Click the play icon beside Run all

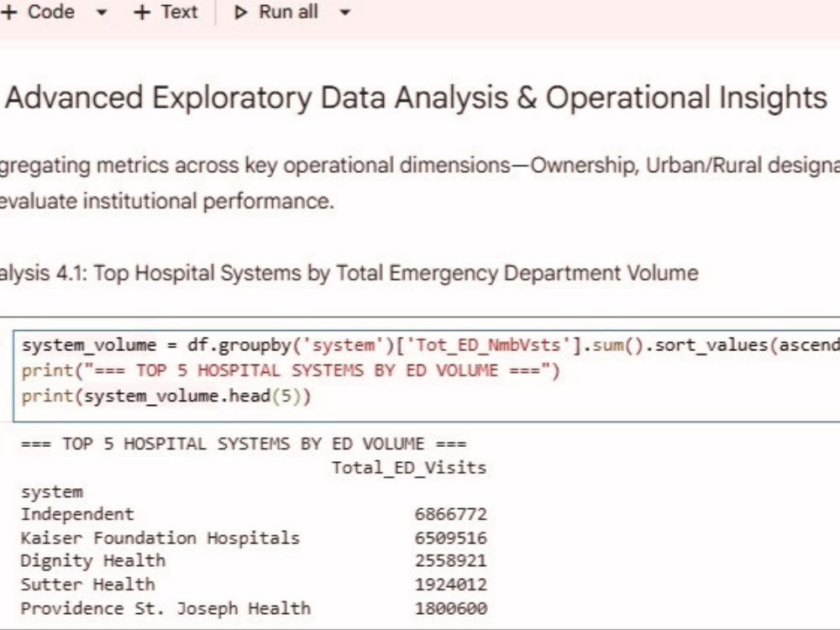(x=240, y=13)
